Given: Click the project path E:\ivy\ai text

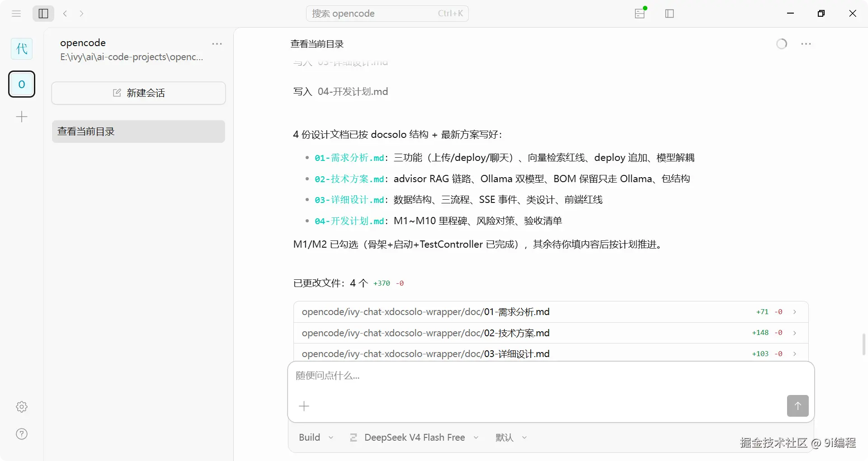Looking at the screenshot, I should pos(132,57).
